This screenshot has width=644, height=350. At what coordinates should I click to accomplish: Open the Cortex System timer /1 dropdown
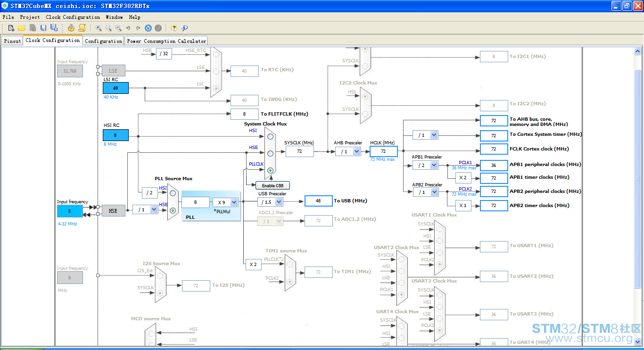click(434, 135)
